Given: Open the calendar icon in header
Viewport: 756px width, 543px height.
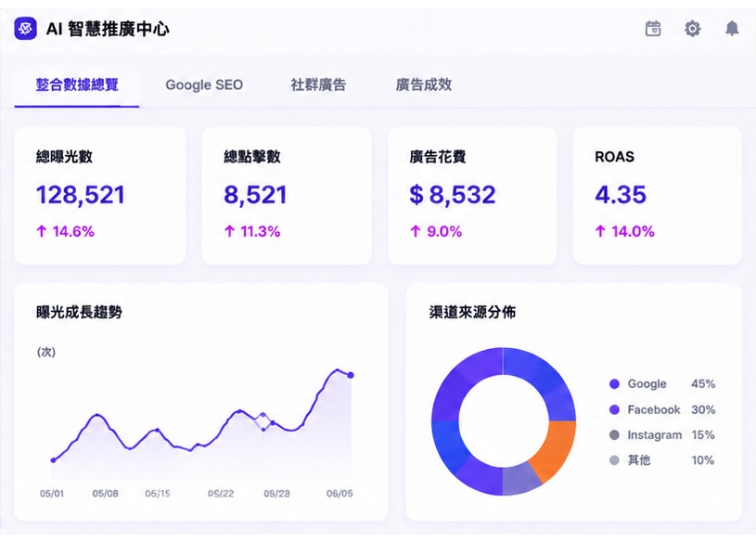Looking at the screenshot, I should 653,29.
